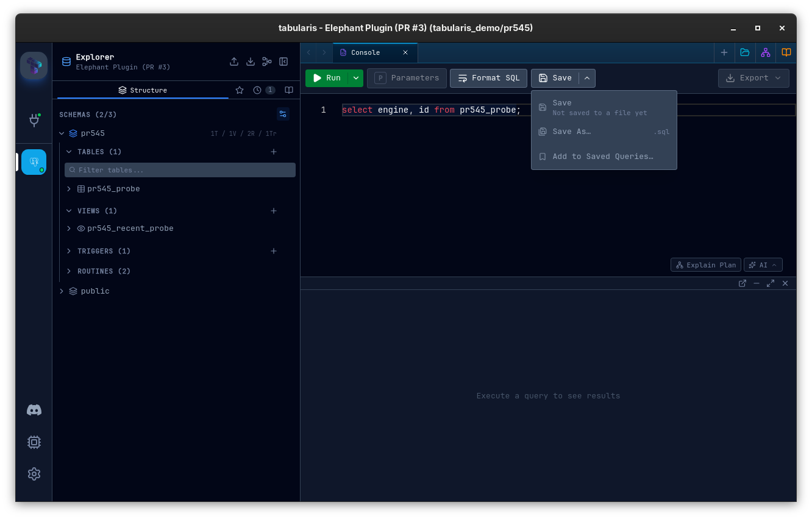Choose Save from the dropdown menu
812x519 pixels.
604,107
